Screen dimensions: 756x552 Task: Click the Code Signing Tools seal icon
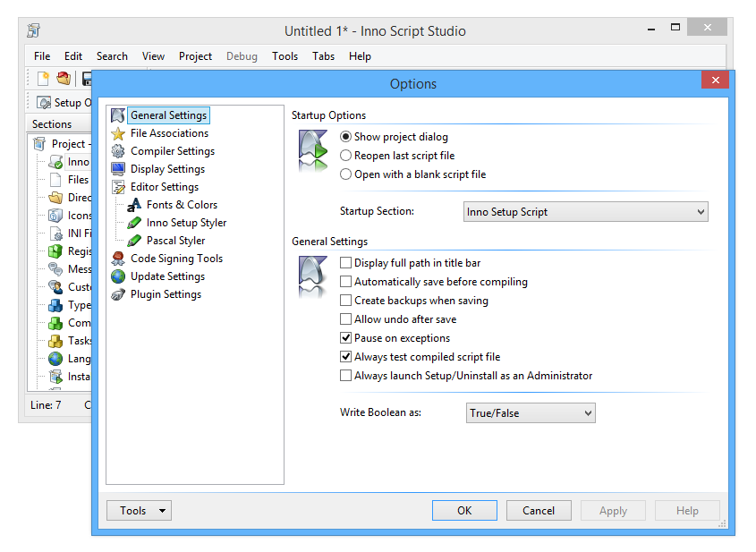(x=118, y=259)
